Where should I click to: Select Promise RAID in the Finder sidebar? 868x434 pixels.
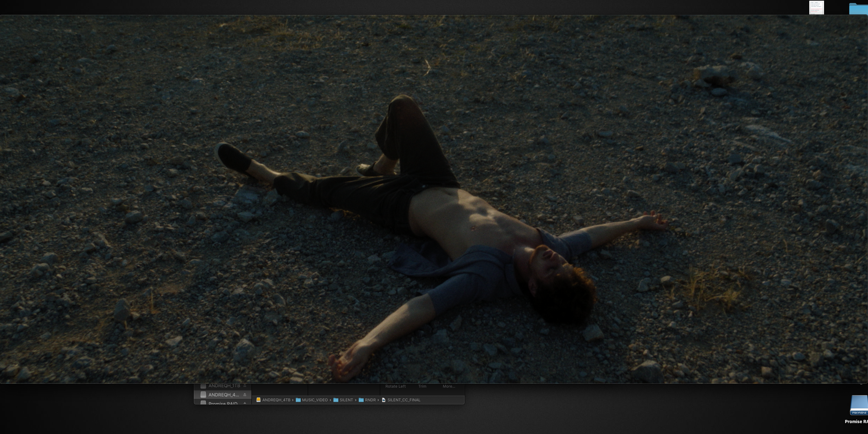pyautogui.click(x=223, y=403)
